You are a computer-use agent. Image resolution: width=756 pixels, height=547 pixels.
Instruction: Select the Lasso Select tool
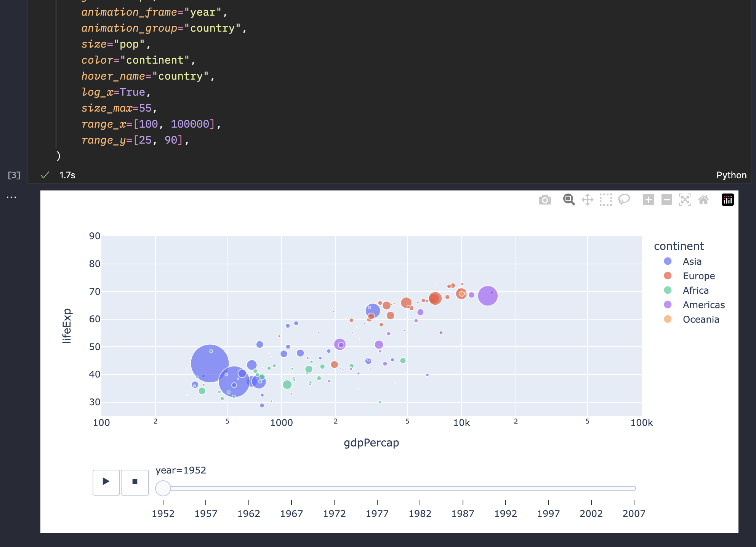pos(623,200)
